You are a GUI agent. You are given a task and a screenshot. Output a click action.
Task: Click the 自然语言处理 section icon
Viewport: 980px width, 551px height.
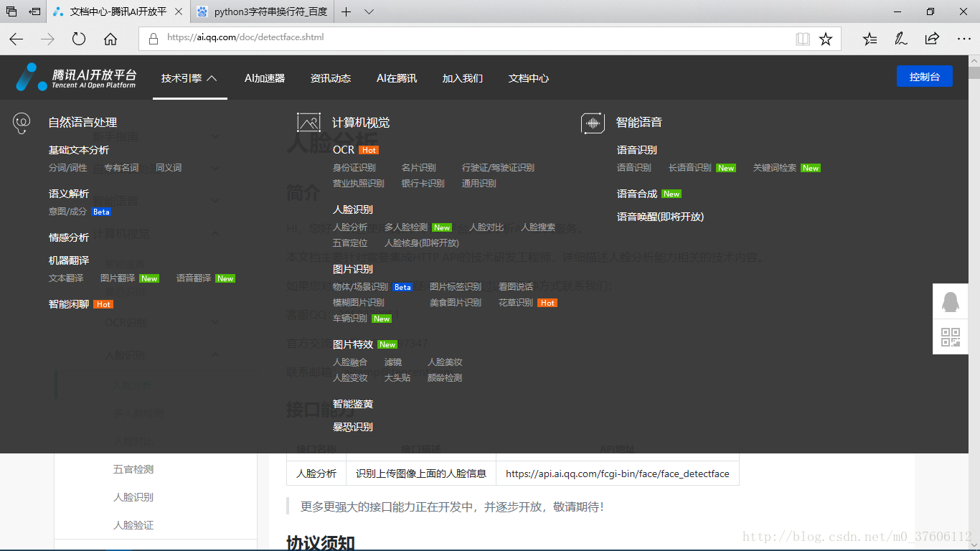tap(22, 123)
